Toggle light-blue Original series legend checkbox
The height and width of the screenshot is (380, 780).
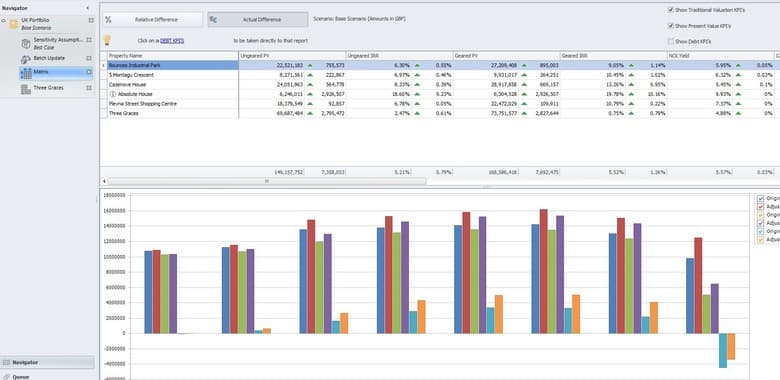click(760, 231)
